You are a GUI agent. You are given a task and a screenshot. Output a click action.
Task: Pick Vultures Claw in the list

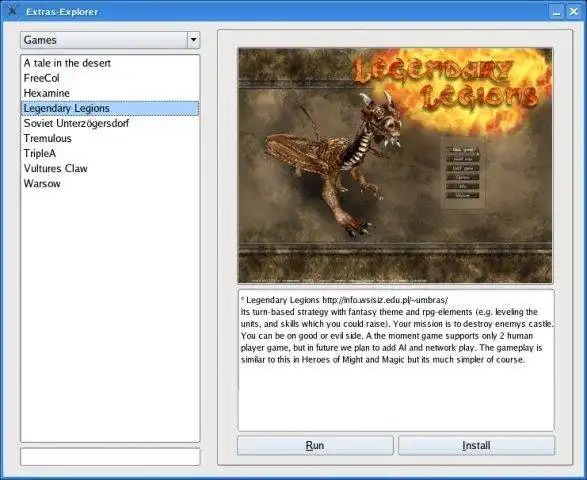point(110,168)
